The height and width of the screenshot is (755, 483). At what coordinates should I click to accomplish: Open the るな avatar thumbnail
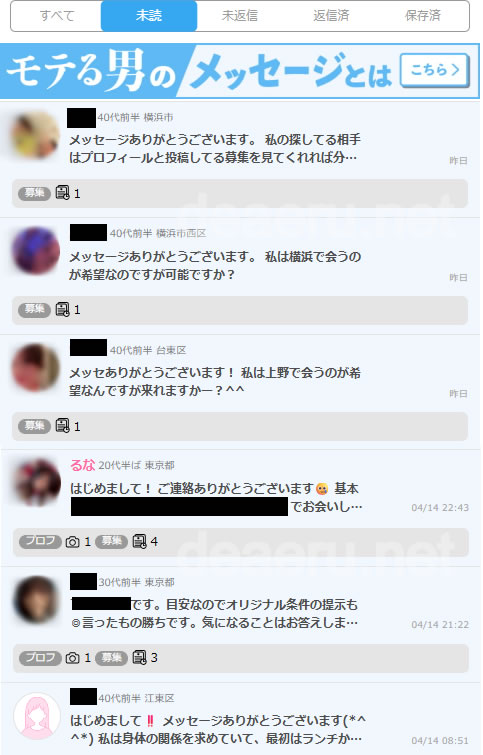(x=37, y=482)
